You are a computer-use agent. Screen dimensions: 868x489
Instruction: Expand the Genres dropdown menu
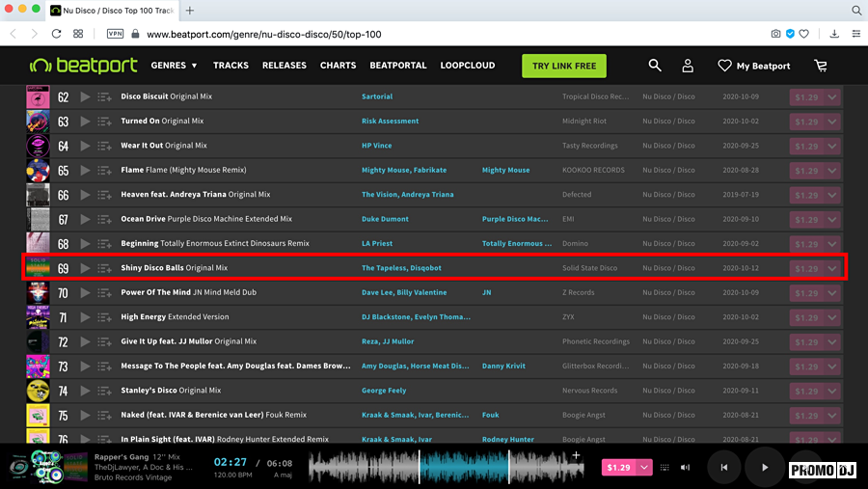(x=174, y=66)
